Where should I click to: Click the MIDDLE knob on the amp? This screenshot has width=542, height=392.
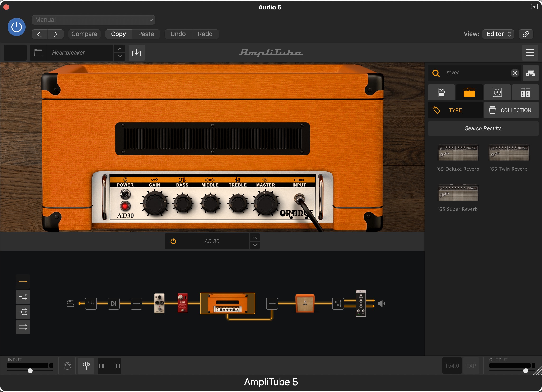point(210,203)
